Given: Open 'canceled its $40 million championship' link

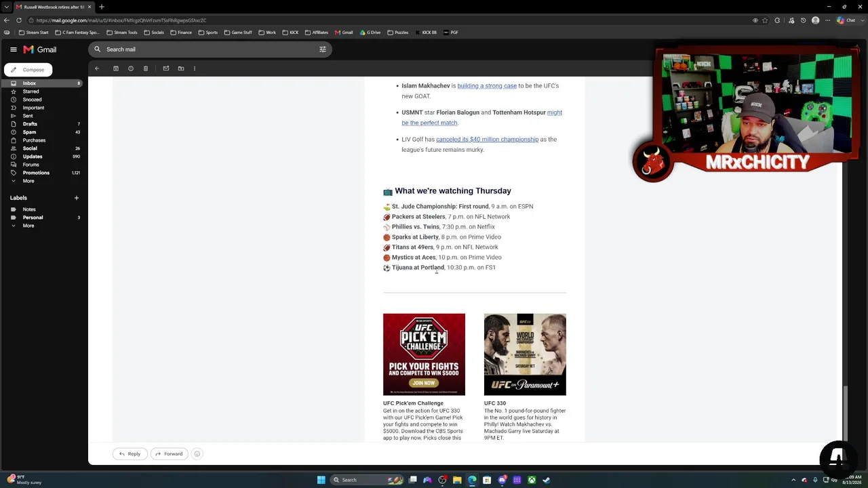Looking at the screenshot, I should [487, 140].
